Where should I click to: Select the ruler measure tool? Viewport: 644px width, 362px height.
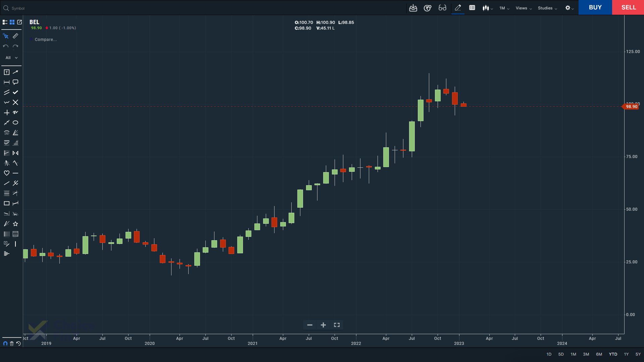[15, 36]
